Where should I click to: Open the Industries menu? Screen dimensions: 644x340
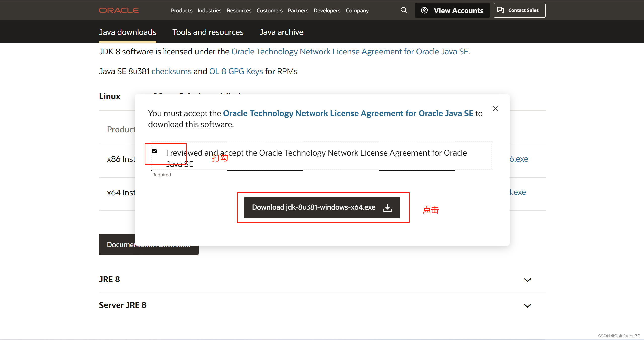click(x=209, y=11)
